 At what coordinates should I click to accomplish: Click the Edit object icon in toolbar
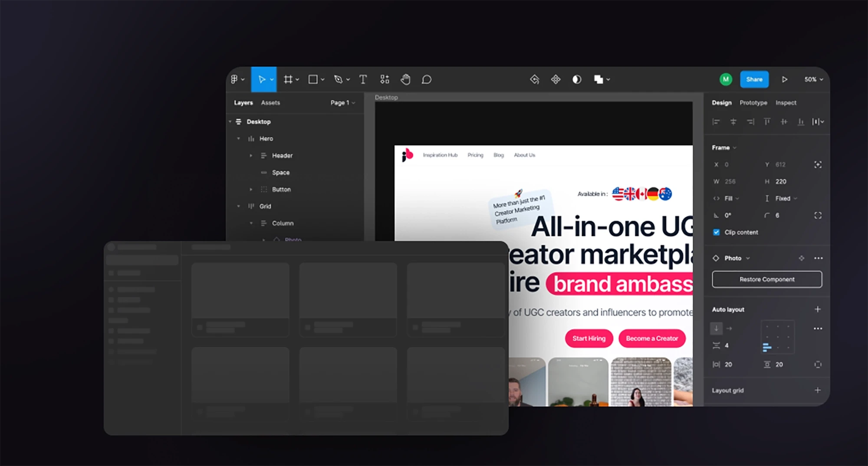tap(535, 79)
